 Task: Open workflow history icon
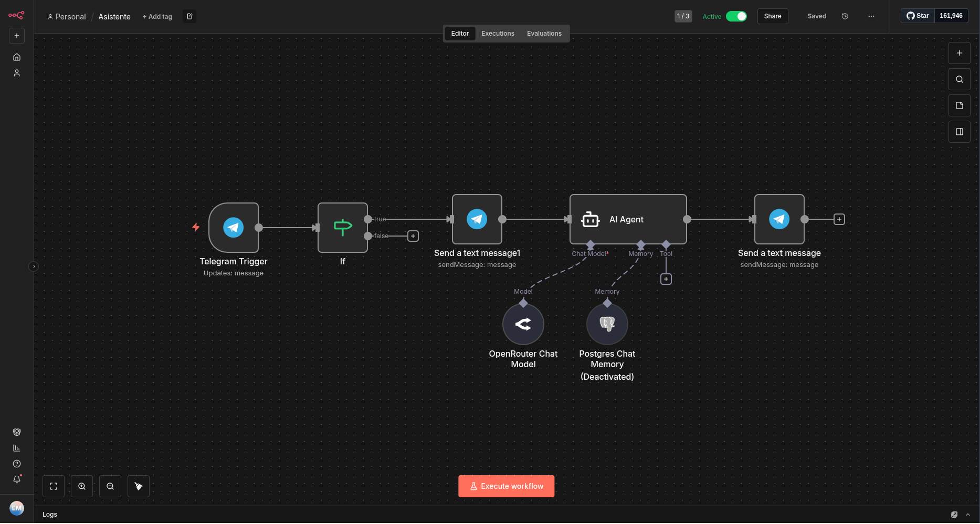tap(845, 16)
